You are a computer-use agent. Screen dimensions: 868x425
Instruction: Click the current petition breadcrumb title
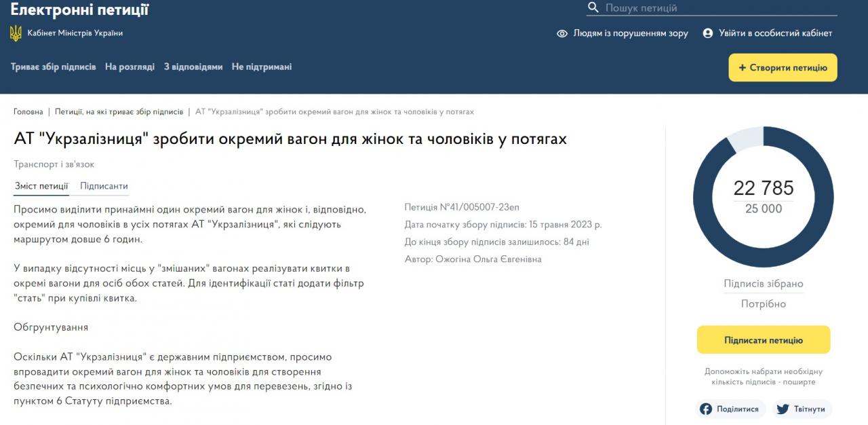click(334, 111)
